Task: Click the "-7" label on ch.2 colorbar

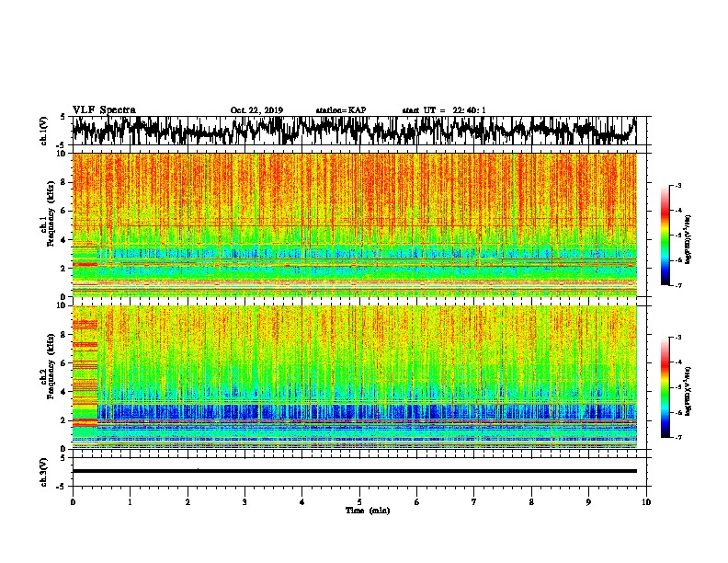Action: (678, 437)
